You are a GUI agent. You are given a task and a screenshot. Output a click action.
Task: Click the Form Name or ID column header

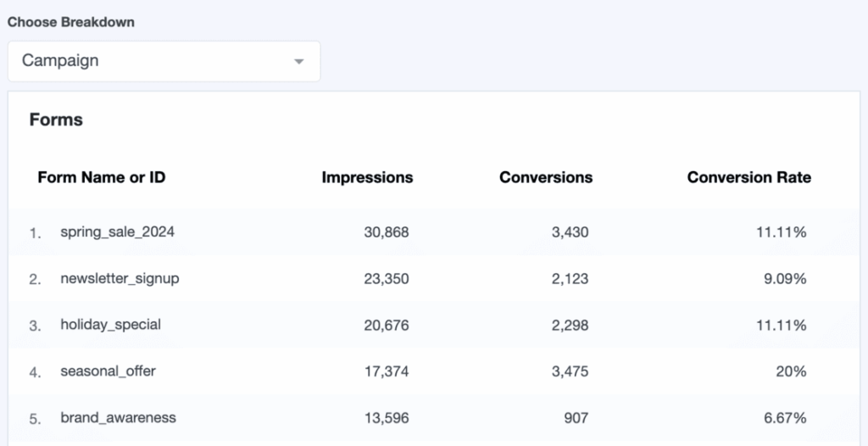pos(102,177)
